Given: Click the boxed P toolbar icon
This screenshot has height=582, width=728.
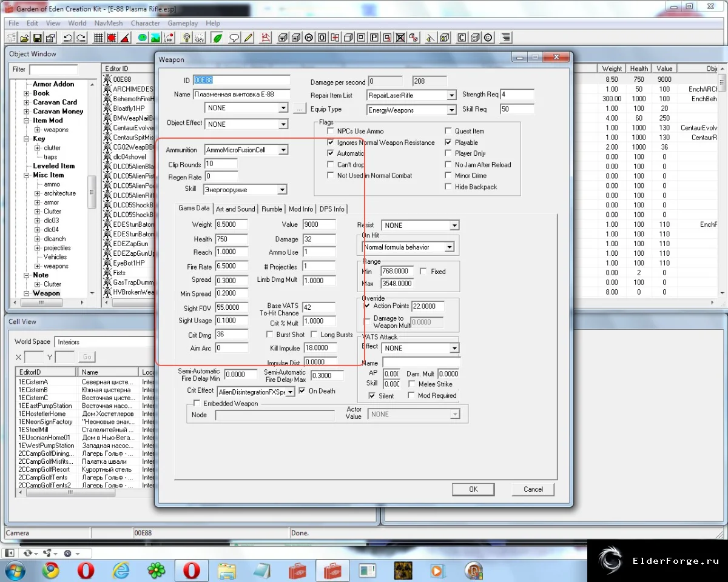Looking at the screenshot, I should 374,38.
